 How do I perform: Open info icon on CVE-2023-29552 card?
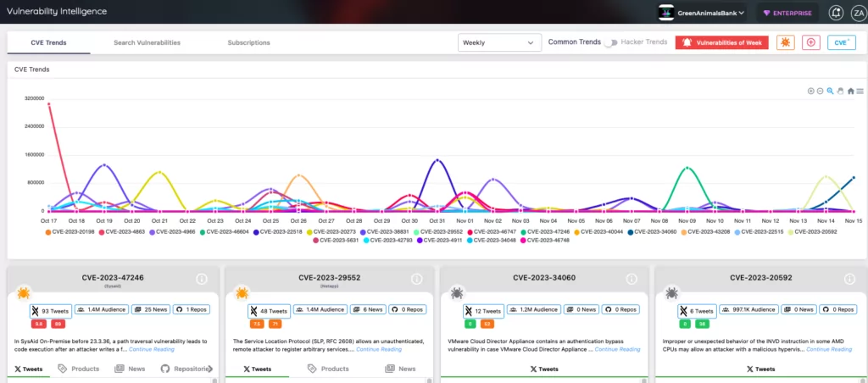417,279
